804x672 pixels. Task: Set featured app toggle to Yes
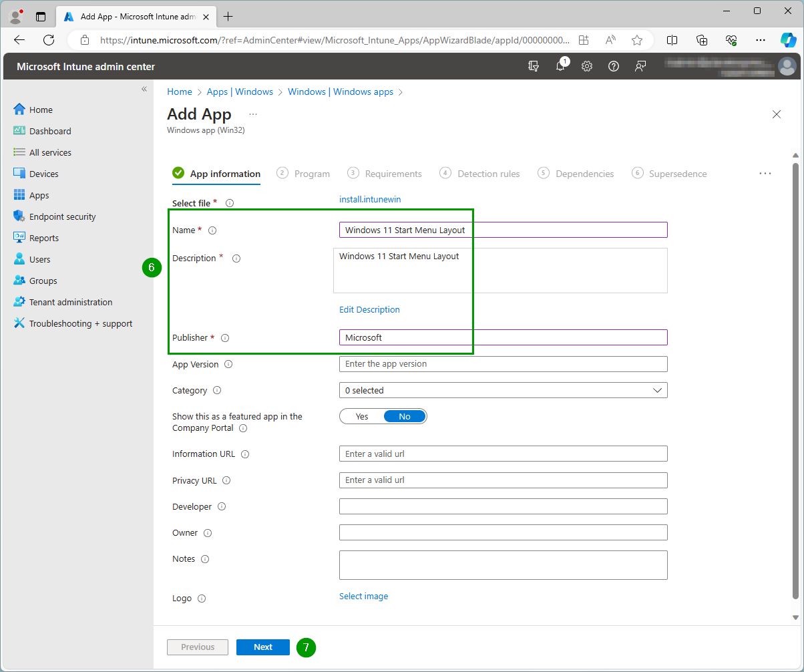[x=362, y=416]
